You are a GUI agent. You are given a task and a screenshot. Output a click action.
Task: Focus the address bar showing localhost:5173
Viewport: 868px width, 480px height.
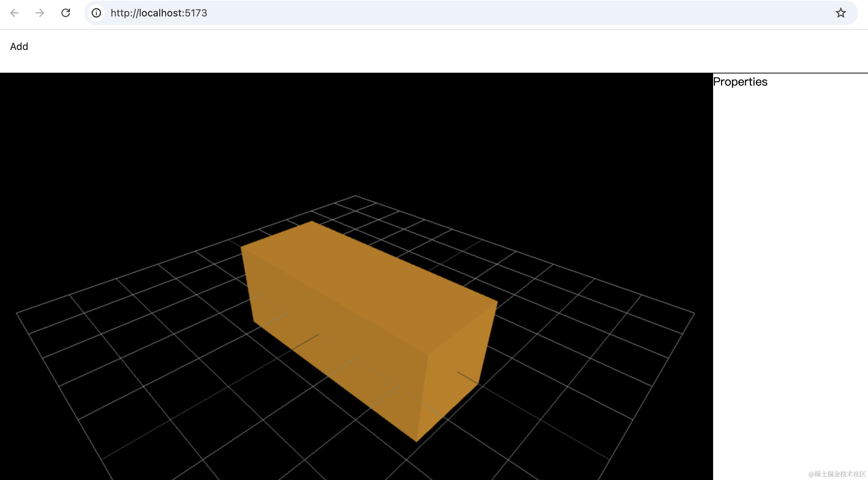click(x=471, y=13)
